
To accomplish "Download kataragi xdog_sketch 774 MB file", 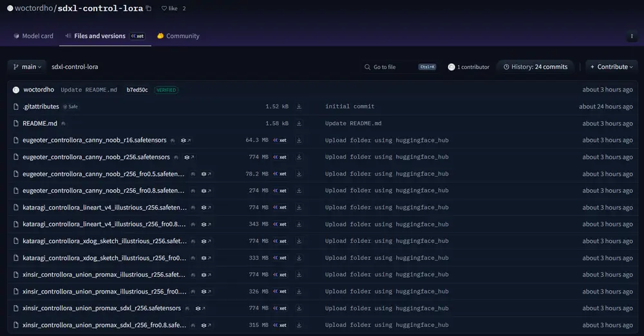I will pyautogui.click(x=299, y=241).
